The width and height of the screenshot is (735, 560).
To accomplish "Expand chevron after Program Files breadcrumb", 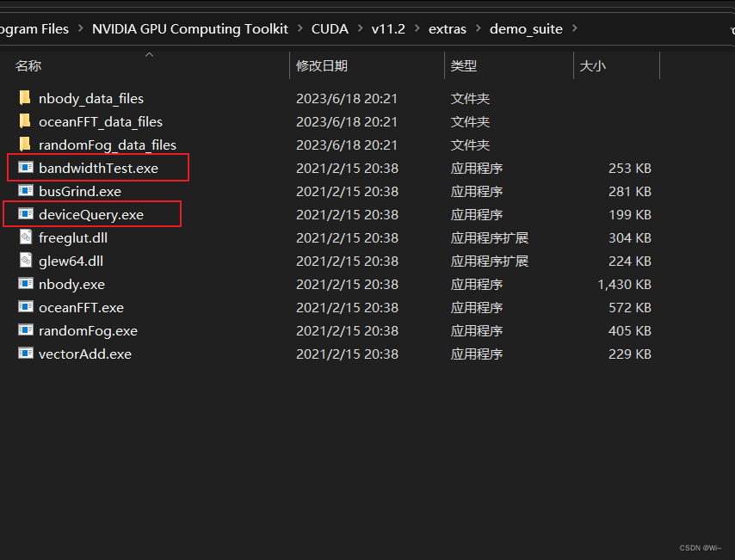I will [x=81, y=28].
